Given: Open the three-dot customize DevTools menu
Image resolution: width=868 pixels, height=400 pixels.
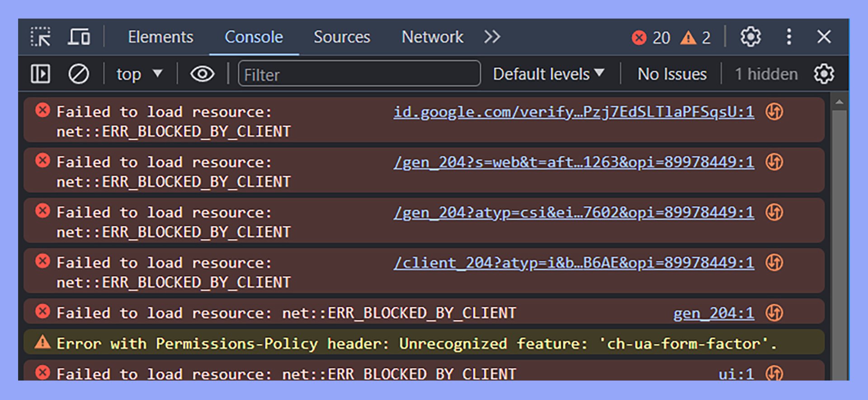Looking at the screenshot, I should point(789,37).
